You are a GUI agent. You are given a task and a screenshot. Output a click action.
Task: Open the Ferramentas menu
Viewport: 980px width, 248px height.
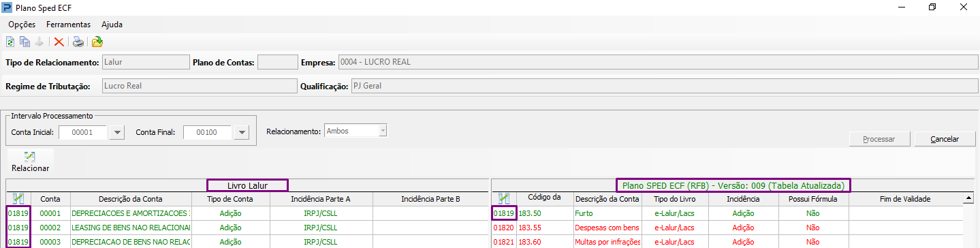68,24
